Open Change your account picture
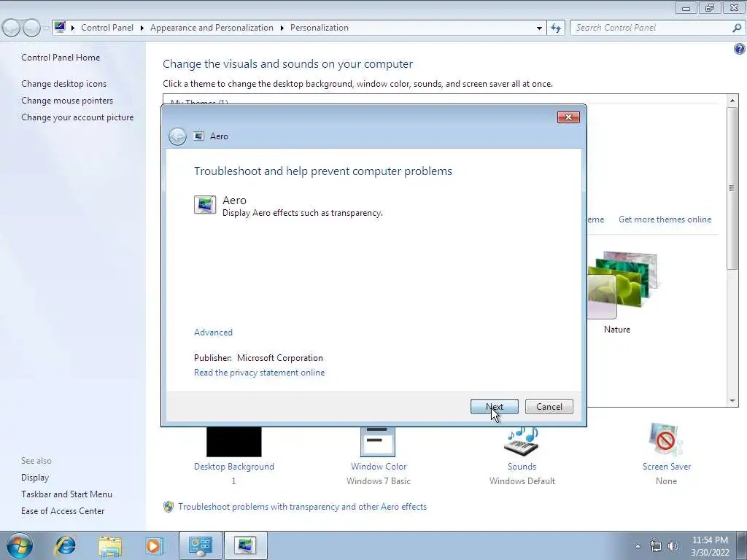Screen dimensions: 747x560 pyautogui.click(x=77, y=117)
